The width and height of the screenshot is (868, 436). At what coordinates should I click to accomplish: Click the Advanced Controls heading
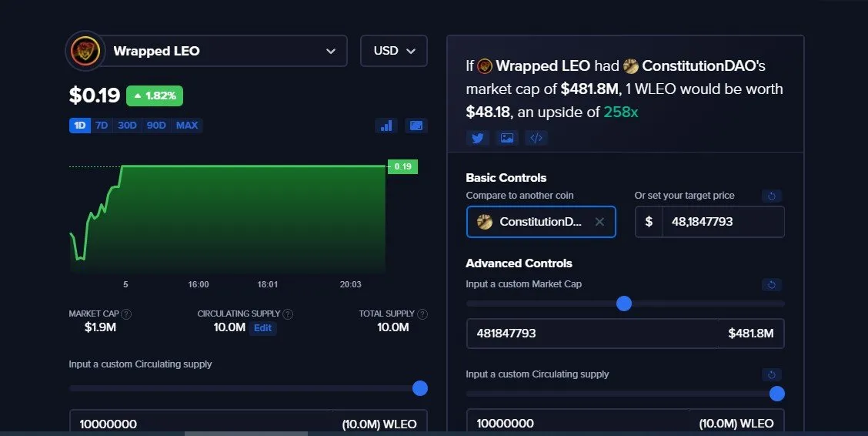pyautogui.click(x=519, y=263)
